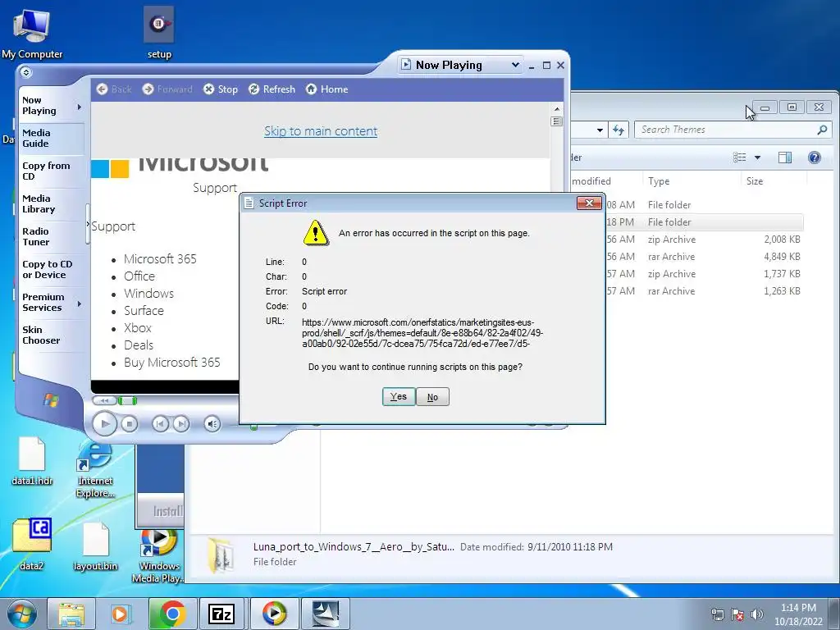Click Yes in the Script Error dialog
Image resolution: width=840 pixels, height=630 pixels.
click(399, 396)
